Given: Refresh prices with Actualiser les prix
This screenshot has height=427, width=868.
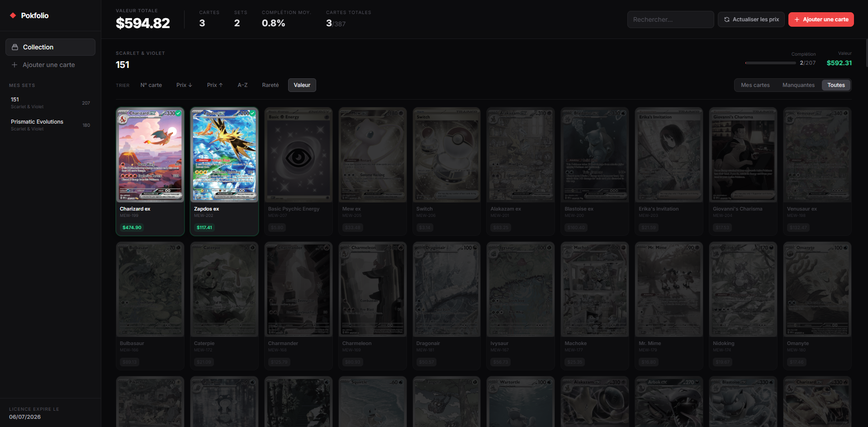Looking at the screenshot, I should tap(751, 19).
